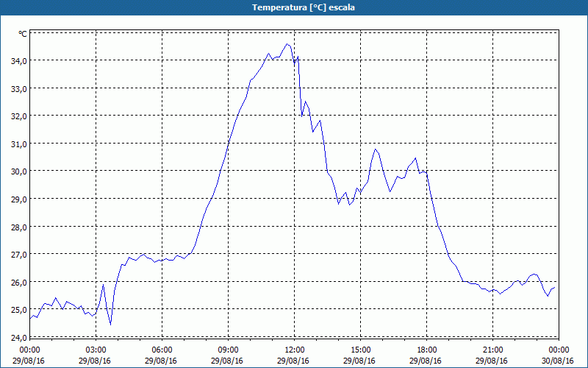Click the 26,0 y-axis value
This screenshot has height=368, width=588.
click(x=19, y=283)
